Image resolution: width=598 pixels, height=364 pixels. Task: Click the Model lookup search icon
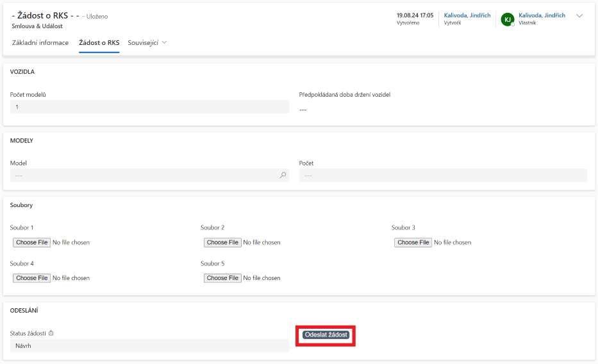(283, 175)
